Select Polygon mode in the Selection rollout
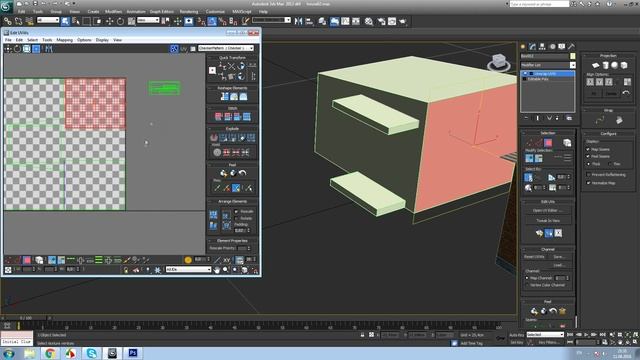This screenshot has width=640, height=360. [548, 142]
